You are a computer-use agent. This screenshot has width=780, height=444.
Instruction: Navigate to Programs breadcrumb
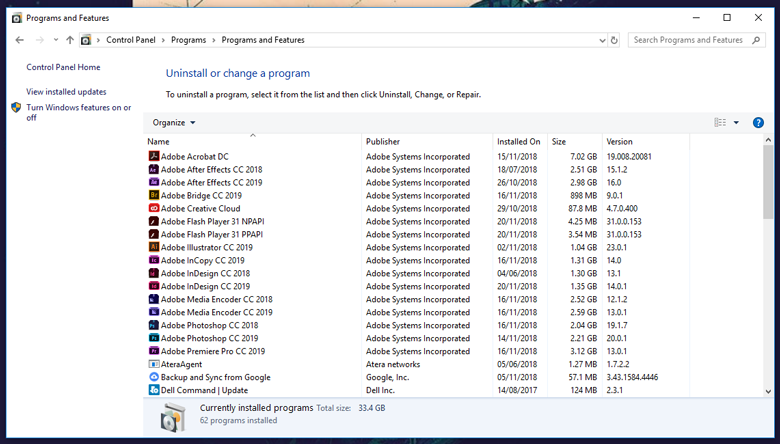click(x=189, y=40)
